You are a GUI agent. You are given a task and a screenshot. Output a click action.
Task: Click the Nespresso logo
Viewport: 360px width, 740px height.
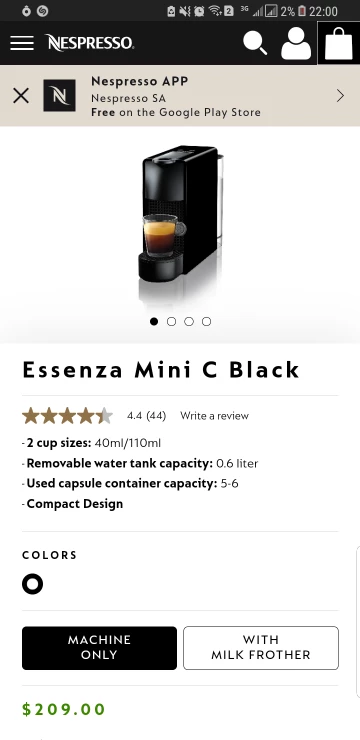pos(91,43)
